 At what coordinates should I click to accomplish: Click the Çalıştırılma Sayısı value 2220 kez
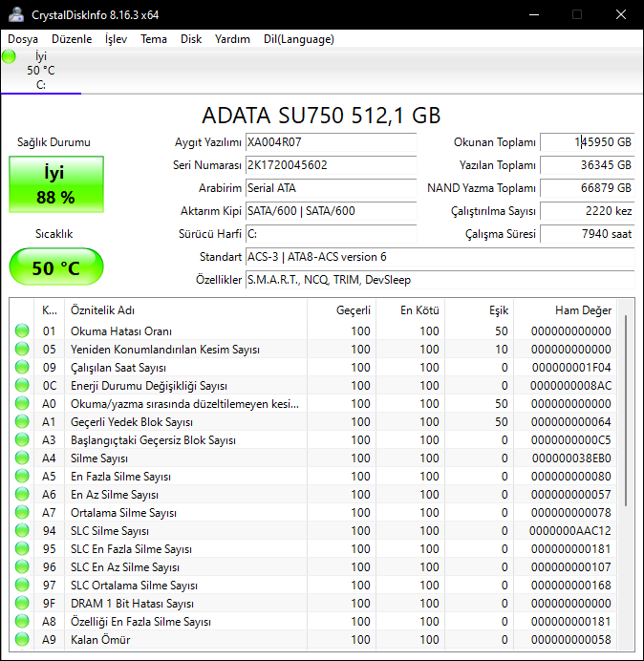pos(587,211)
